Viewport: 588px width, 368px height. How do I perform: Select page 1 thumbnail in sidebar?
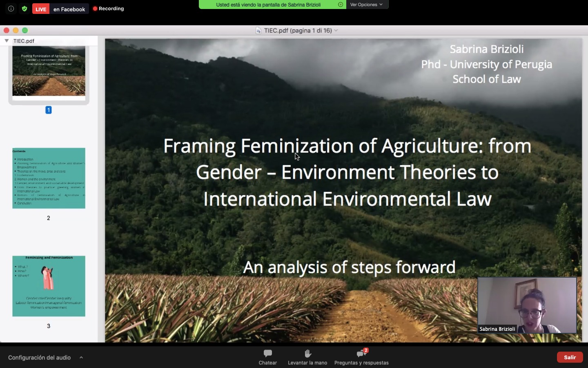49,71
